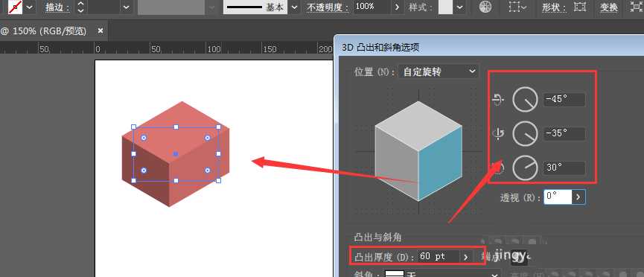The width and height of the screenshot is (644, 277).
Task: Click the 凸出厚度 60 pt depth field
Action: click(438, 256)
